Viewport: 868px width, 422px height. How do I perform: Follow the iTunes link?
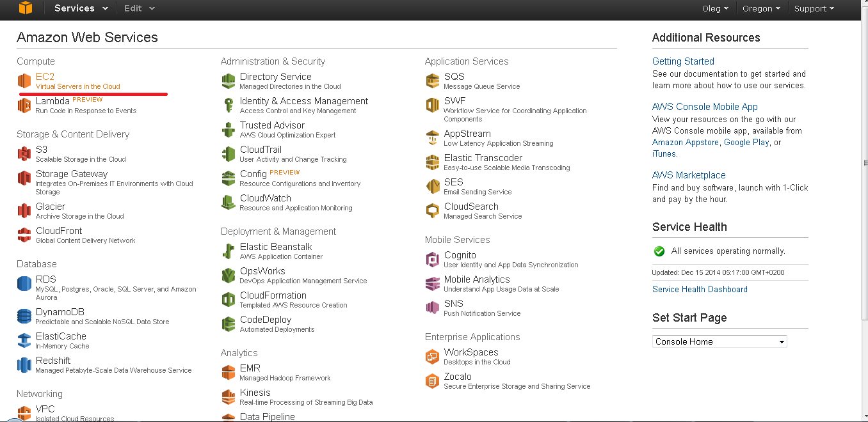click(x=664, y=154)
